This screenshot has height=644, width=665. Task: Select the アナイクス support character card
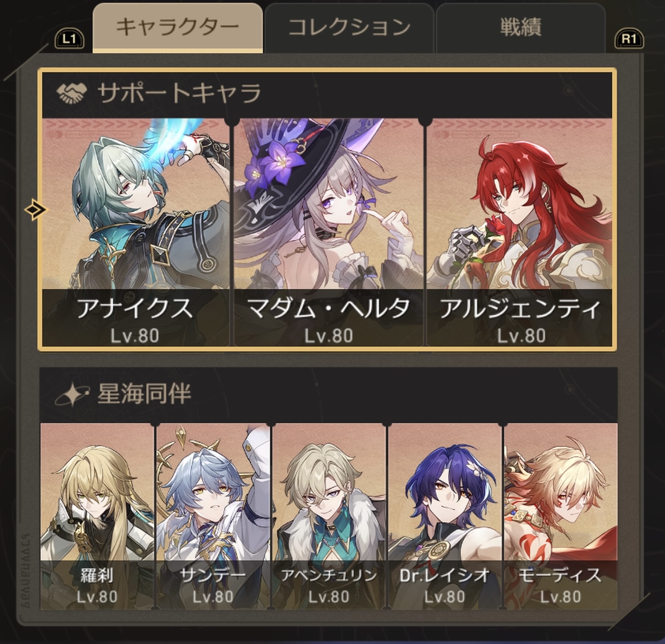click(135, 232)
